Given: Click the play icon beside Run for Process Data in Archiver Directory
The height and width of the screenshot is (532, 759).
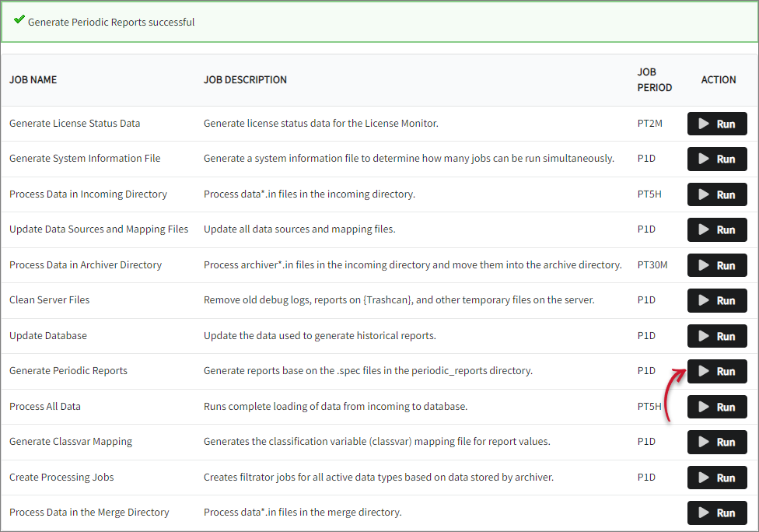Looking at the screenshot, I should pos(705,265).
